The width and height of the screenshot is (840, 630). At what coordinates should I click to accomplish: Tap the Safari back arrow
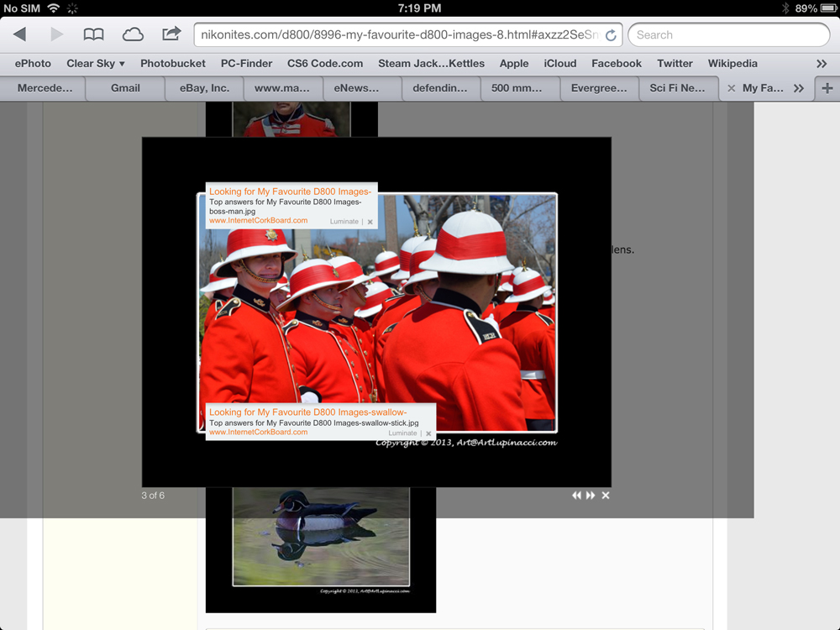point(19,34)
